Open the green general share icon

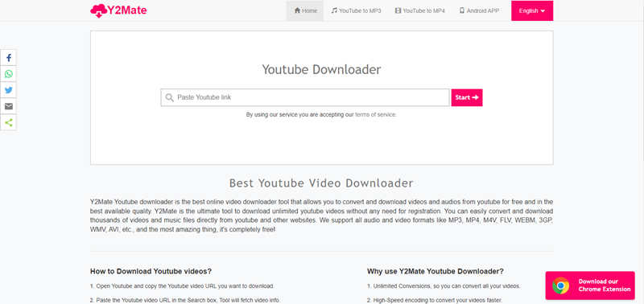pyautogui.click(x=9, y=122)
